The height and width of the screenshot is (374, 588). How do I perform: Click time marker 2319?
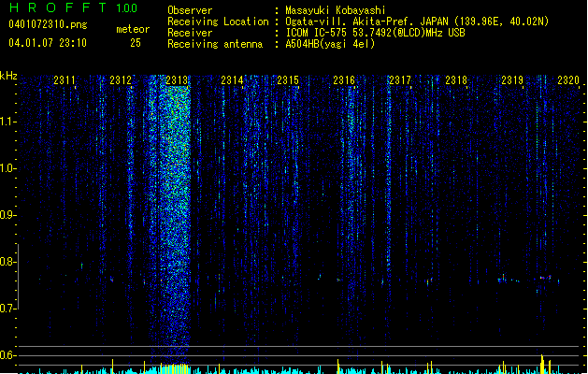512,79
